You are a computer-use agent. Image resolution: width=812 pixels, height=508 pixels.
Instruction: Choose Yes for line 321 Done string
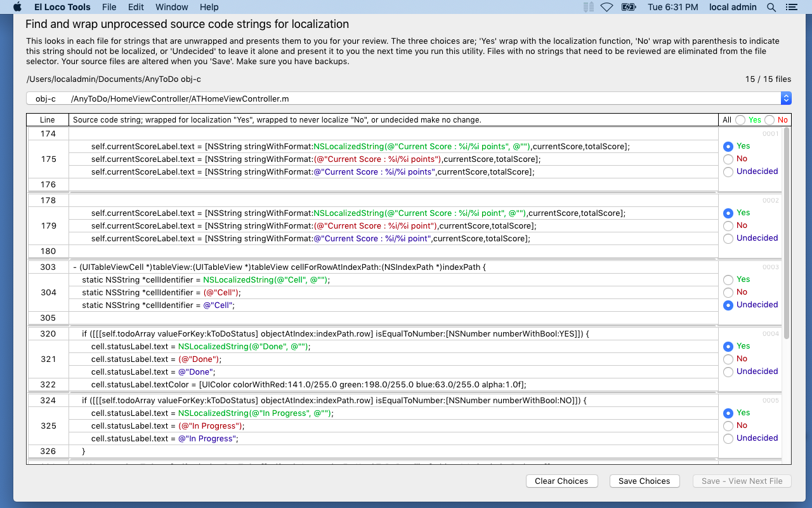(728, 346)
